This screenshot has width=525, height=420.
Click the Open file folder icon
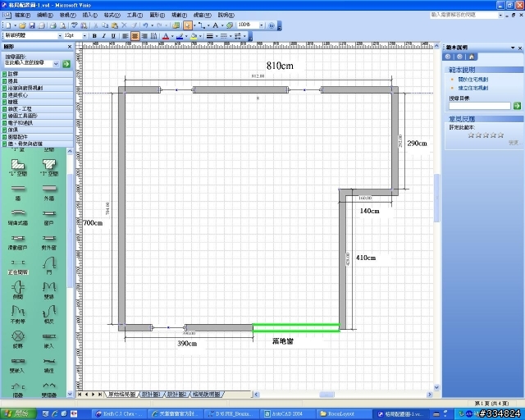click(x=22, y=25)
